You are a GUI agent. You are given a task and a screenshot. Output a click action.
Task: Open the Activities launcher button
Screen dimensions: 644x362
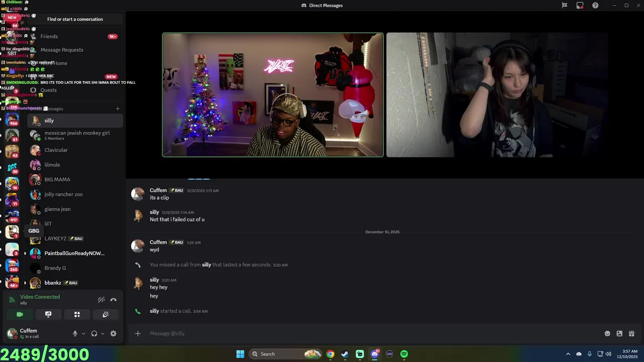click(77, 314)
